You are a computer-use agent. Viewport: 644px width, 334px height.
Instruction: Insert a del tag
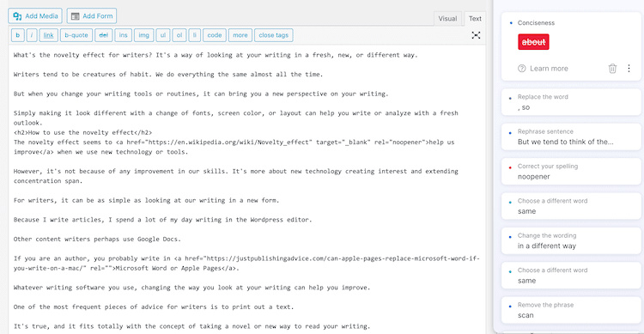(104, 35)
